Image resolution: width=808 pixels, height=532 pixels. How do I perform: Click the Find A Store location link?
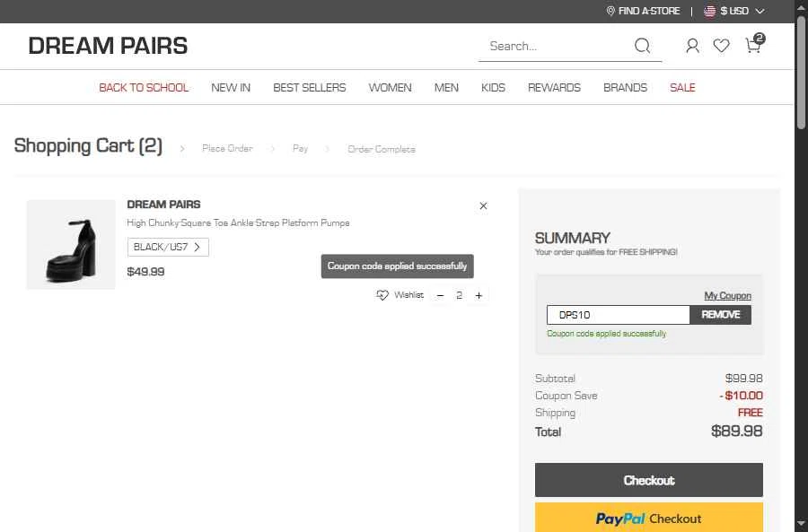pos(643,11)
